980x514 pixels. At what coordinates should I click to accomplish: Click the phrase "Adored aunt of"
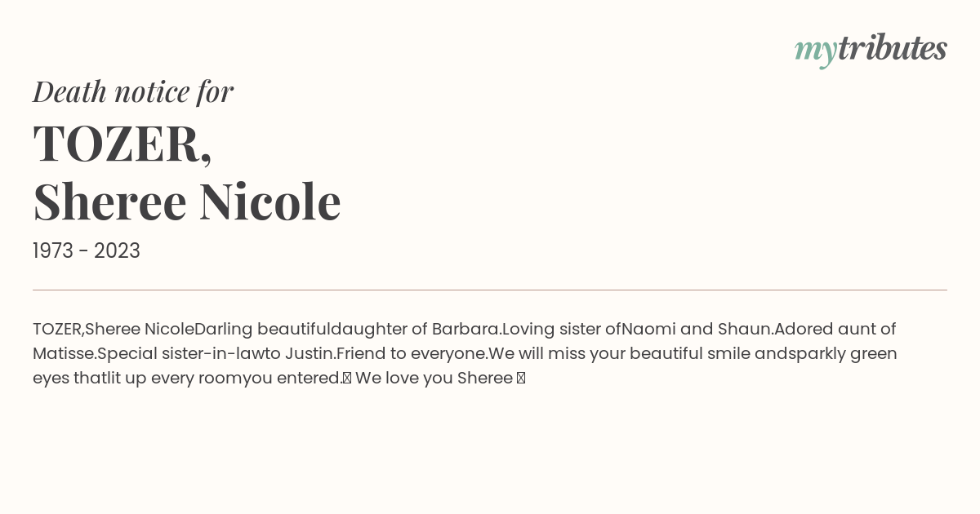(x=835, y=329)
